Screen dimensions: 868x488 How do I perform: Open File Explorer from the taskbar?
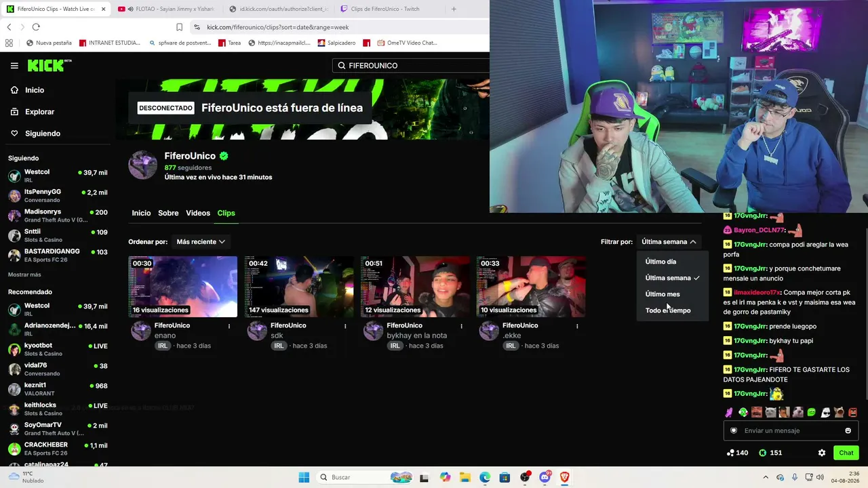(x=465, y=477)
